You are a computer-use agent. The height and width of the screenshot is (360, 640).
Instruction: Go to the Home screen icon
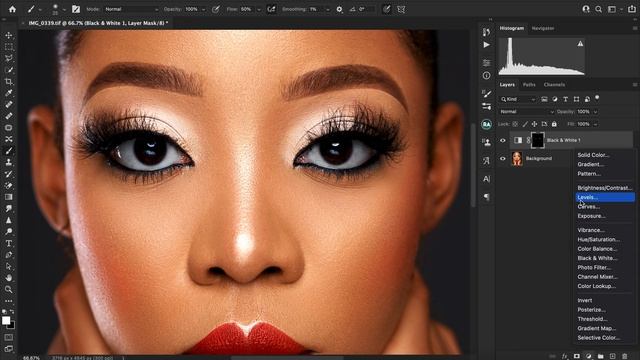tap(12, 9)
